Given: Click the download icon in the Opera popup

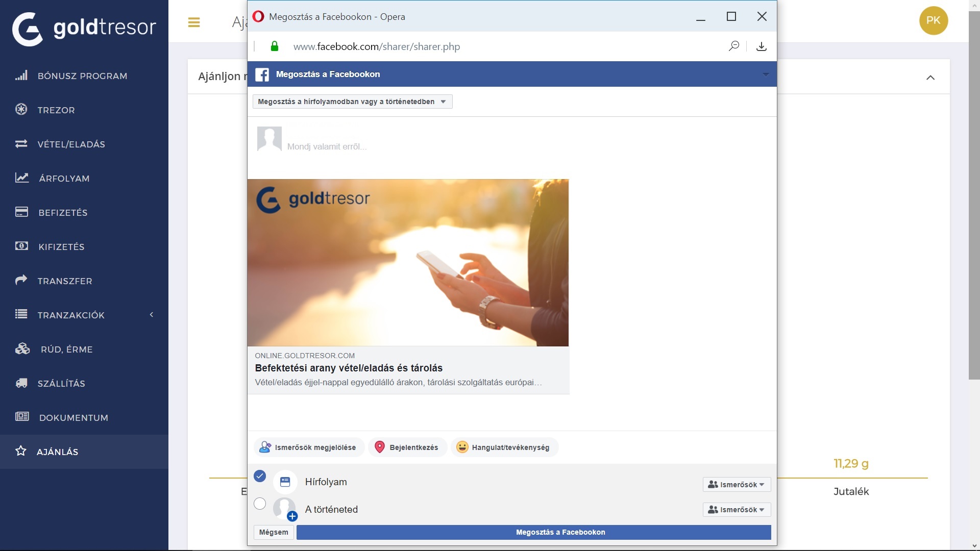Looking at the screenshot, I should click(762, 46).
